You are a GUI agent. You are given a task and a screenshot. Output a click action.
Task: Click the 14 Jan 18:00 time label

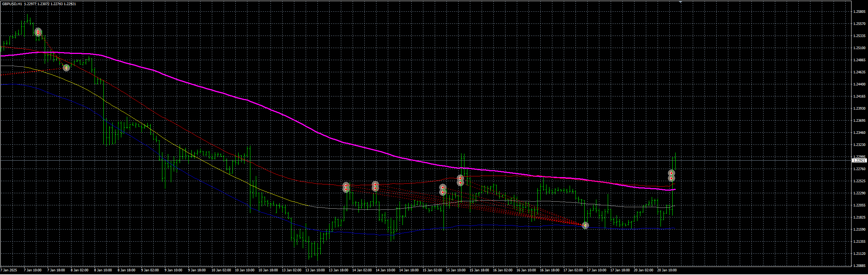(409, 270)
